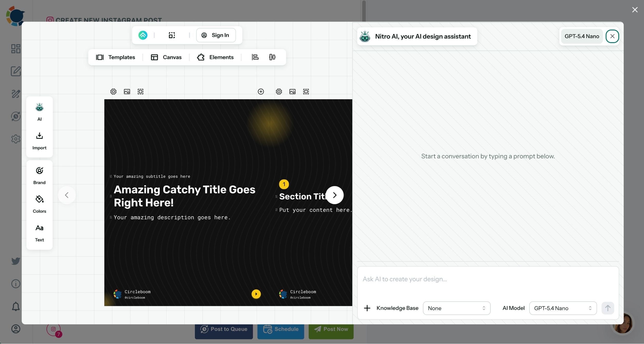Click the Post to Queue button
This screenshot has width=644, height=344.
click(x=224, y=329)
